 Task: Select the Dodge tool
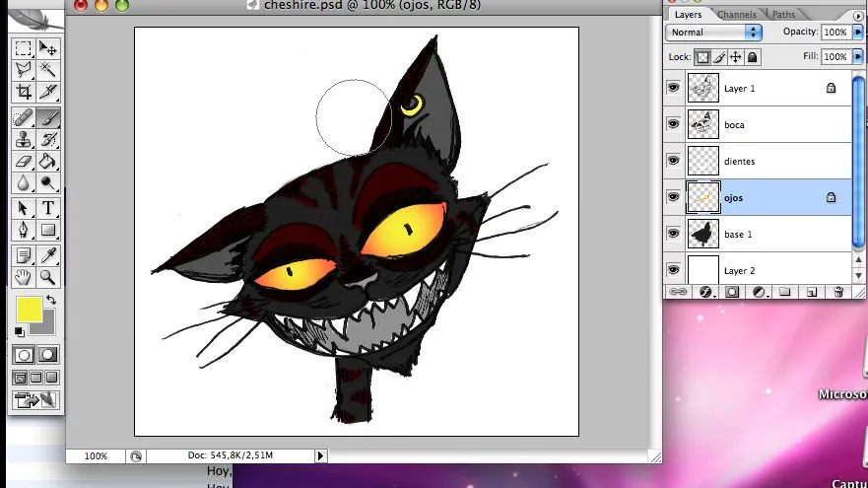click(x=48, y=182)
